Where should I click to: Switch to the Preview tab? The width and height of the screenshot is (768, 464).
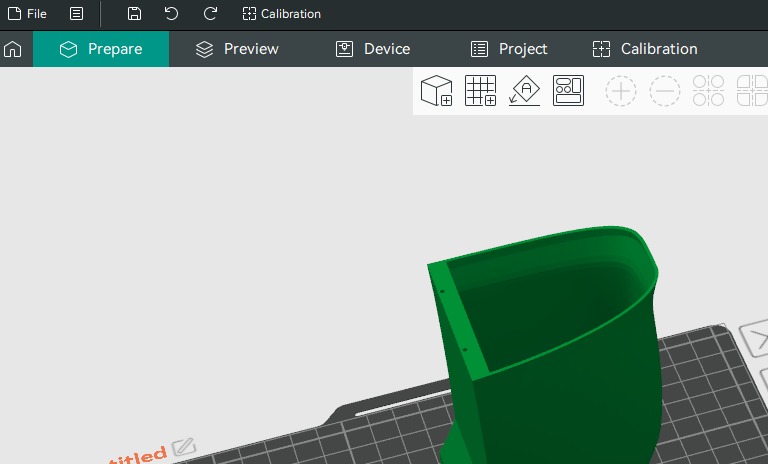(x=237, y=49)
